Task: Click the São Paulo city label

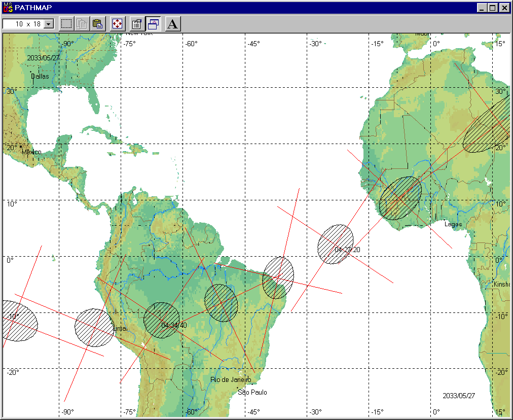Action: (x=252, y=392)
